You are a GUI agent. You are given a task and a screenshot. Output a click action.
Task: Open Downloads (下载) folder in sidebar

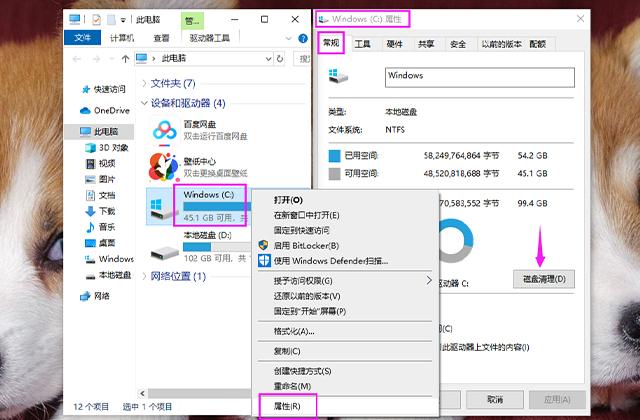(x=100, y=211)
